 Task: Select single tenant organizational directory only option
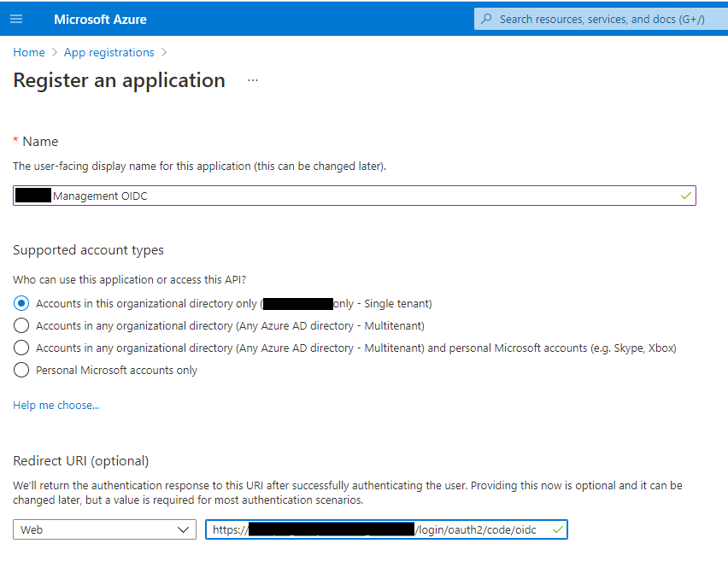[x=21, y=303]
